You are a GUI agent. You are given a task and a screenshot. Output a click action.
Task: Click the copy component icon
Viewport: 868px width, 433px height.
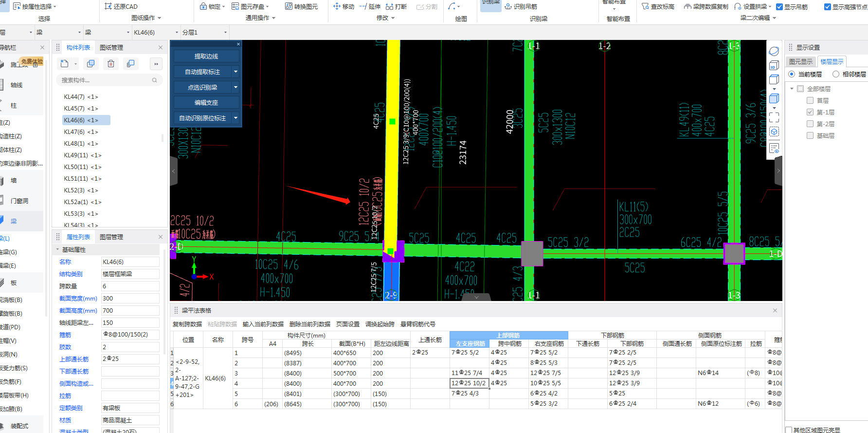90,64
